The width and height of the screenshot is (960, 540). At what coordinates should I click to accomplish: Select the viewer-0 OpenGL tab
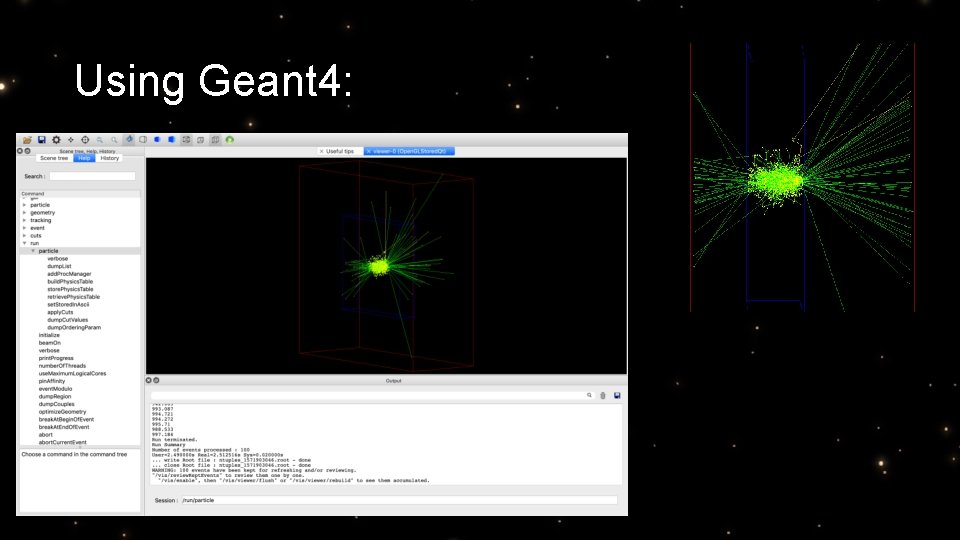click(410, 151)
